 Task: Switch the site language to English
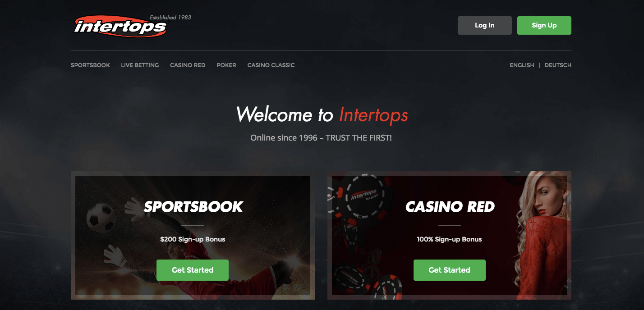[x=522, y=65]
